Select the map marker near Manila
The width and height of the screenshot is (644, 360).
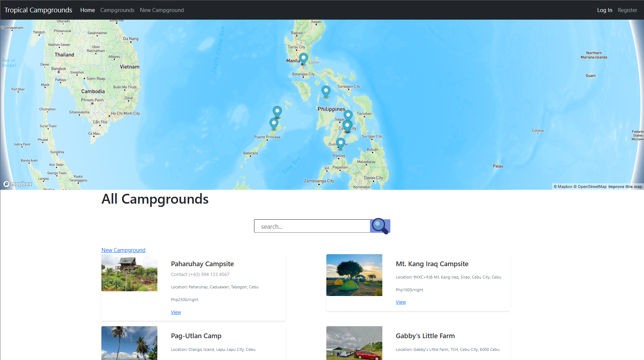(303, 59)
